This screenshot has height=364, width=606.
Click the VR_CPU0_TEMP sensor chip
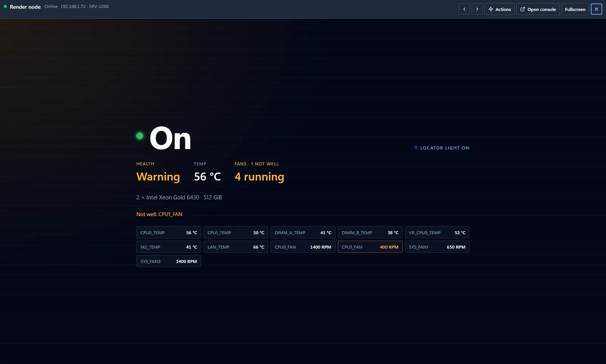click(x=437, y=233)
